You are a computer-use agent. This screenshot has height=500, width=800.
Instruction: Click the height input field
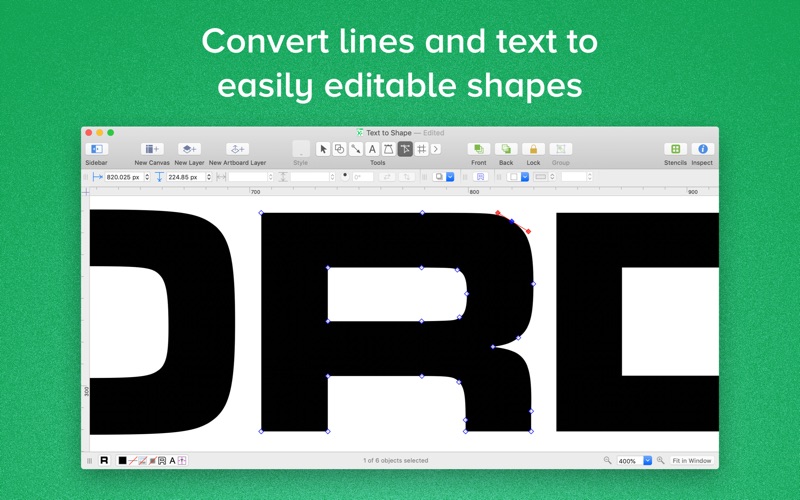click(310, 177)
